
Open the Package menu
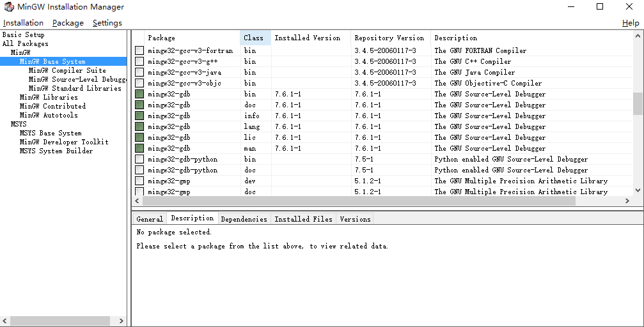coord(68,23)
